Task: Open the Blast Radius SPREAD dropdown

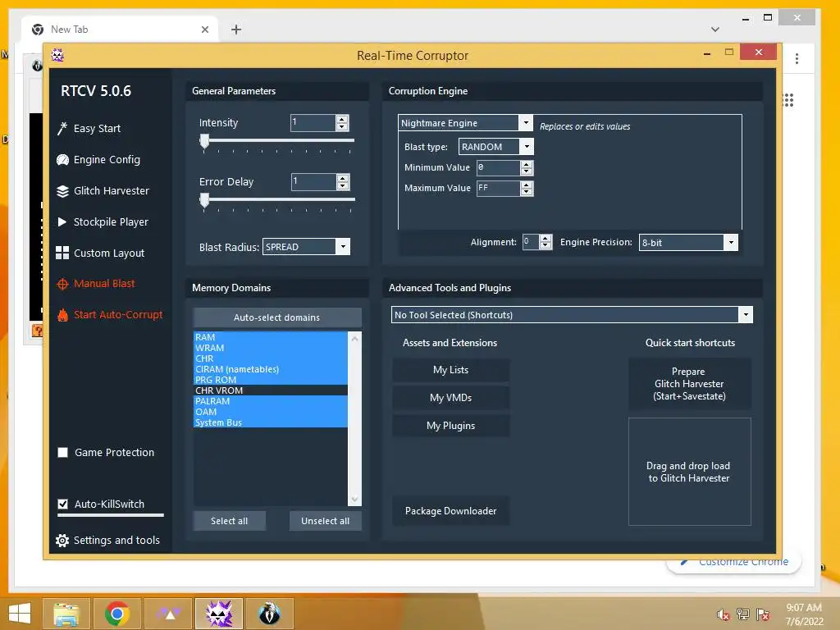Action: [343, 246]
